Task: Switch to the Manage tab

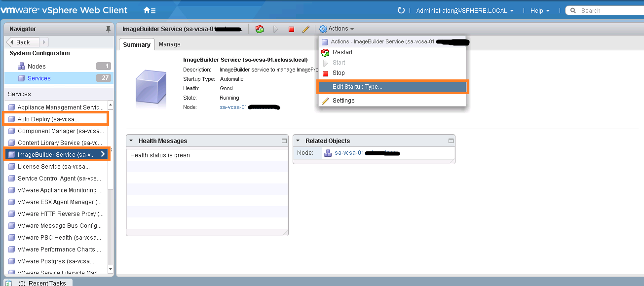Action: point(170,44)
